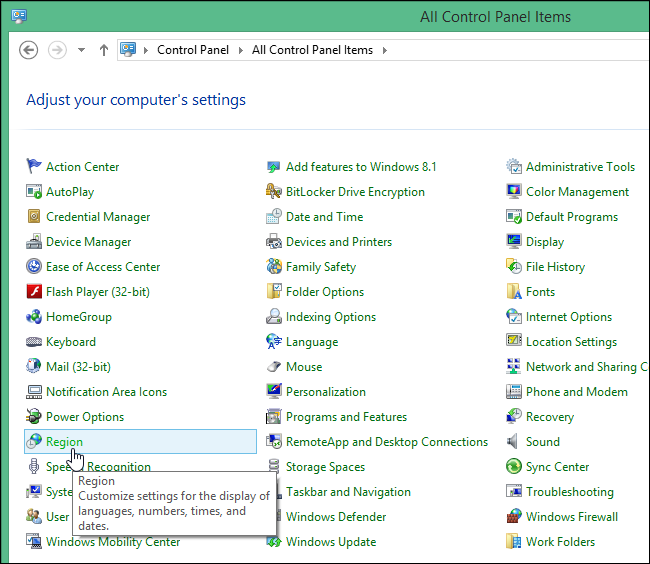Viewport: 650px width, 564px height.
Task: Click the Power Options icon
Action: [x=34, y=417]
